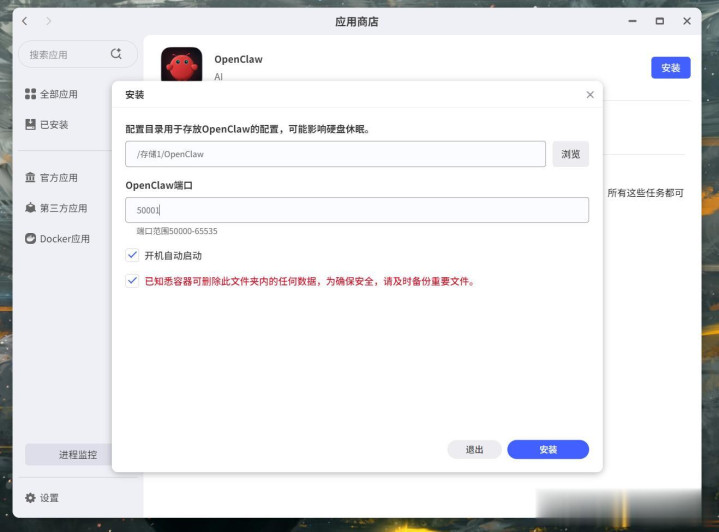Confirm with the dialog's blue 安装 button
Image resolution: width=719 pixels, height=532 pixels.
tap(548, 449)
